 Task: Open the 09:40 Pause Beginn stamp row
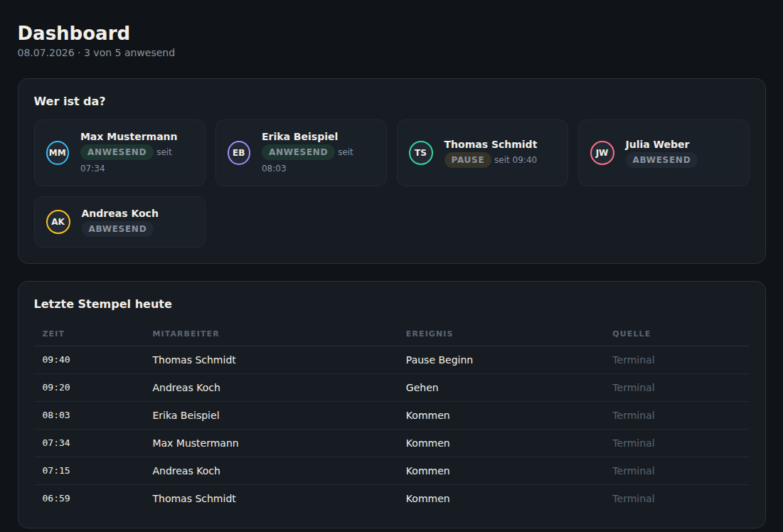coord(391,360)
